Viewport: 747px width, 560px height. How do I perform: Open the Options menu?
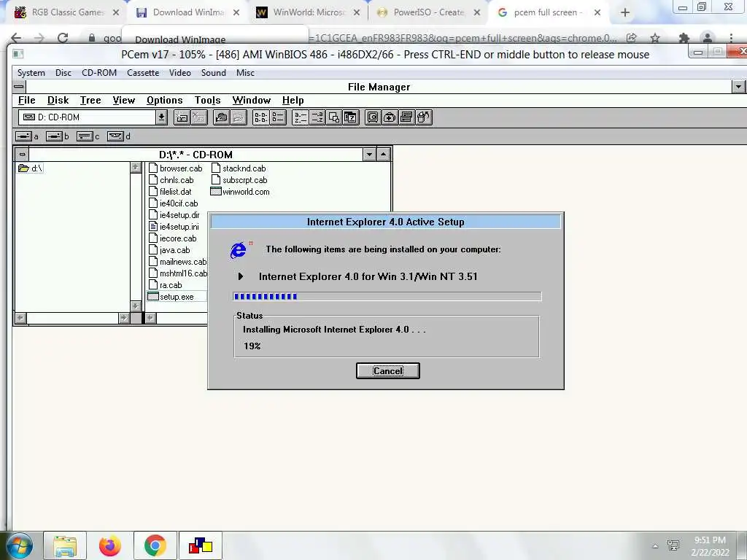165,100
